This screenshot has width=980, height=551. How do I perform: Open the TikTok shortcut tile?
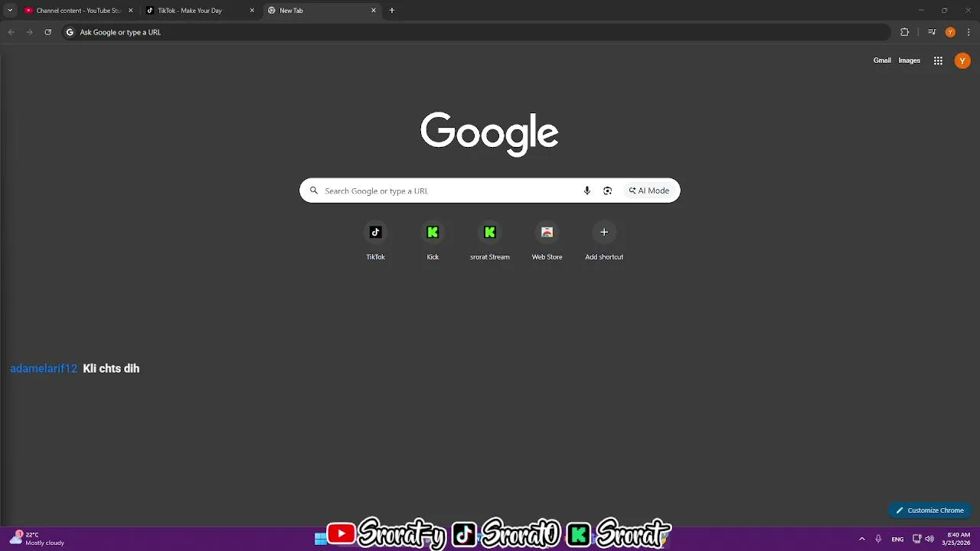click(375, 241)
